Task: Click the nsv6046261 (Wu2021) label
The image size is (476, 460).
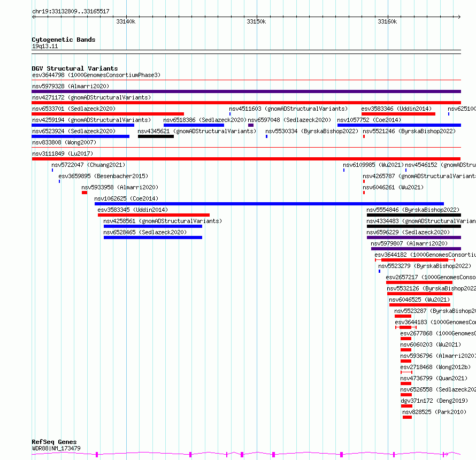Action: pyautogui.click(x=393, y=187)
